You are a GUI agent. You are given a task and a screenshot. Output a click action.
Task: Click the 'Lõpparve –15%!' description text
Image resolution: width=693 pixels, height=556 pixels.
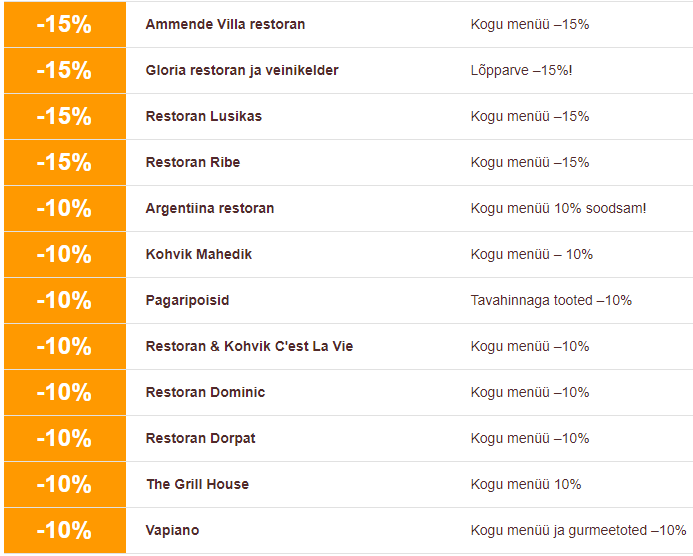point(521,70)
